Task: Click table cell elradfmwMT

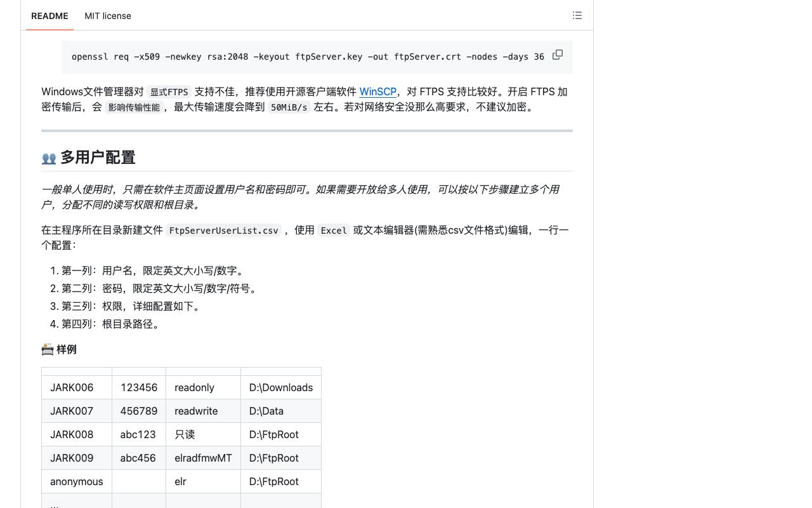Action: point(203,458)
